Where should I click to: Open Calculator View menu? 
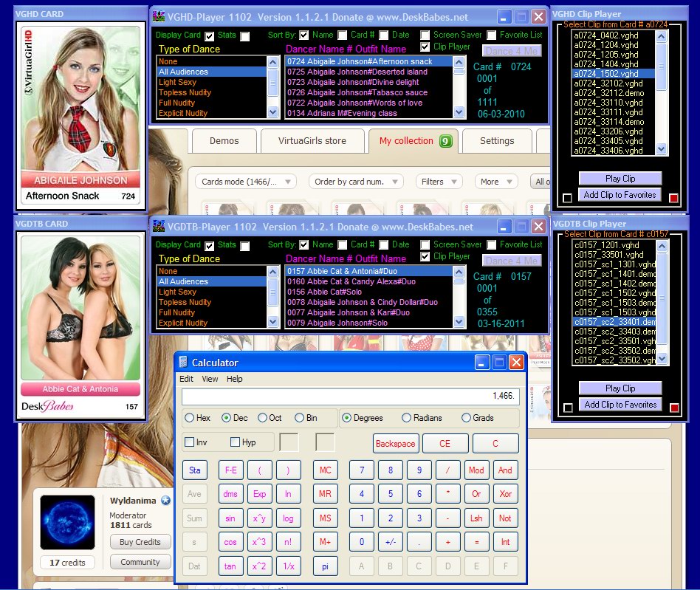tap(210, 379)
